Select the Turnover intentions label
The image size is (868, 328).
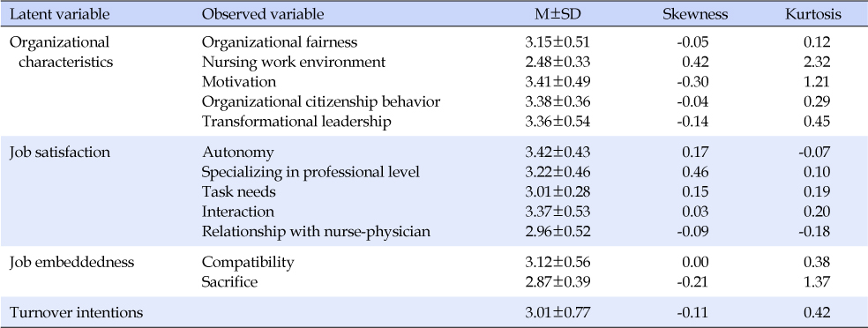coord(77,312)
